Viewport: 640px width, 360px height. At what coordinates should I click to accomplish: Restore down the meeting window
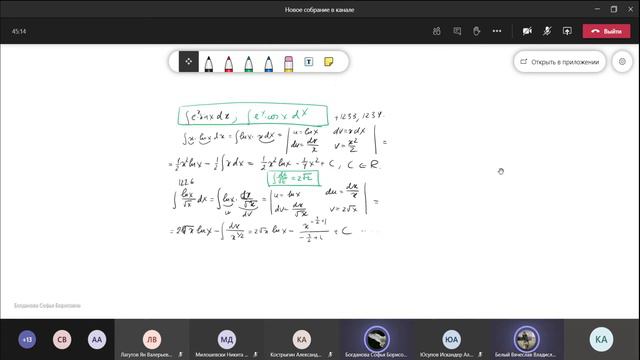(x=614, y=9)
